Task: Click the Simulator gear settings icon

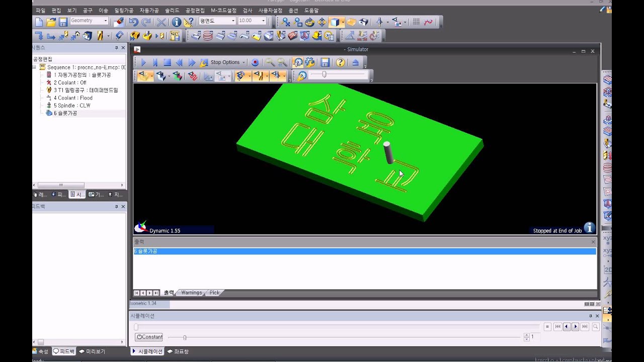Action: point(310,62)
